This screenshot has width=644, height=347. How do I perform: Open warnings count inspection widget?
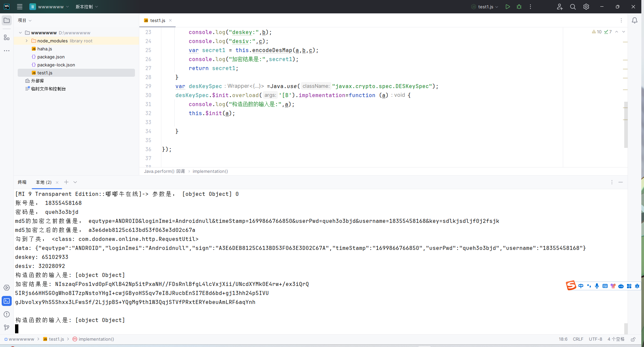click(x=597, y=32)
